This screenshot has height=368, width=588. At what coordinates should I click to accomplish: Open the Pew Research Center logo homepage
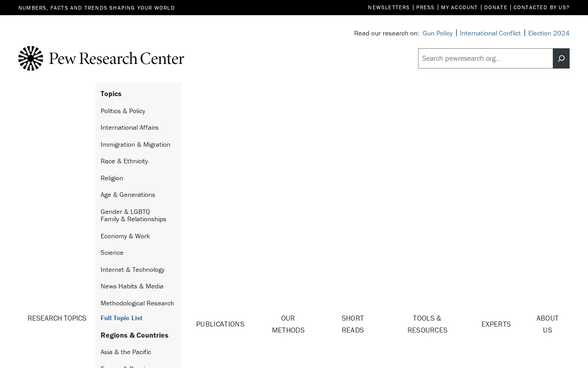tap(101, 58)
